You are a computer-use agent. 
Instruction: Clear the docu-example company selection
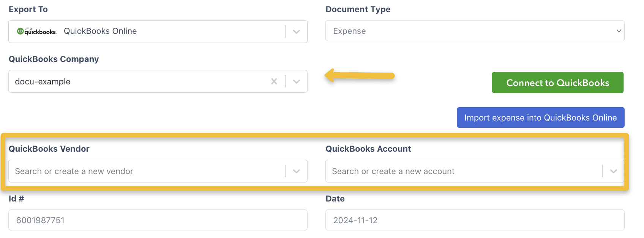[274, 81]
